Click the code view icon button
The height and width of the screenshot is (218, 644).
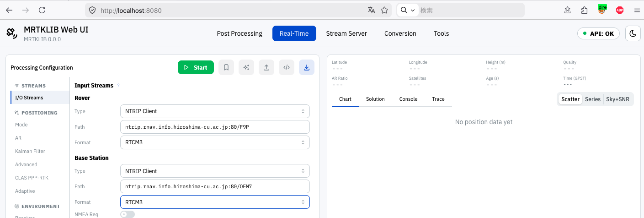(287, 67)
